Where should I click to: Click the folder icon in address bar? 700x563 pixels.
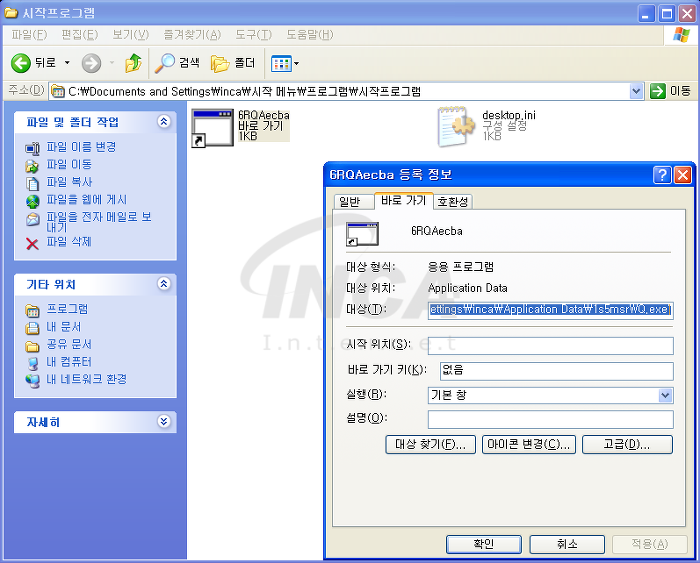[58, 92]
